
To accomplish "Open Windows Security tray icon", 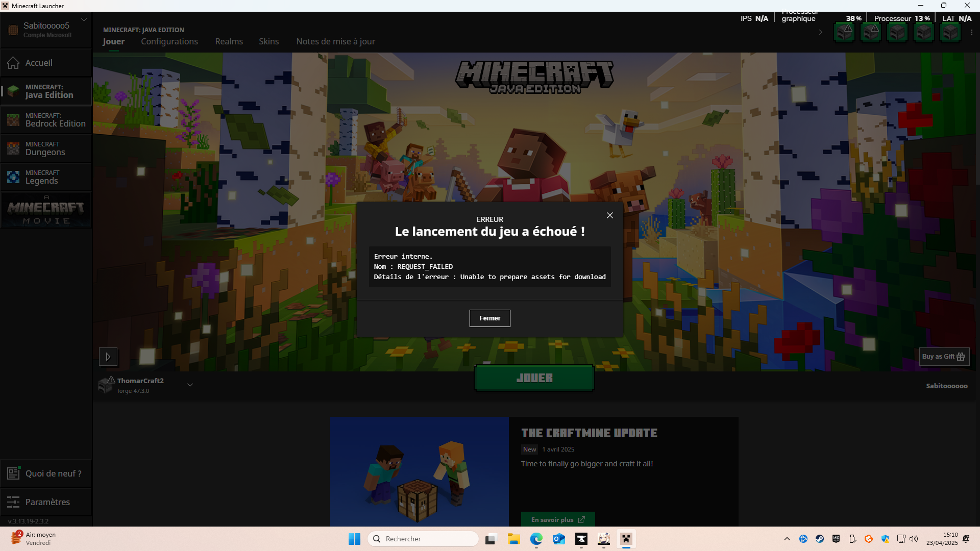I will [x=885, y=539].
